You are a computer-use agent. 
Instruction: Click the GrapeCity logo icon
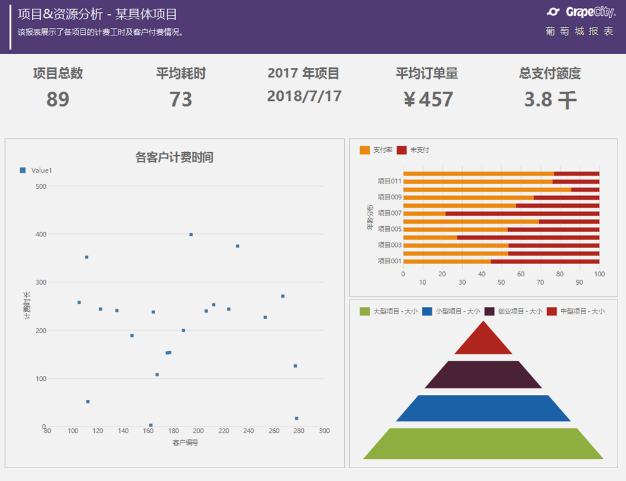pos(554,12)
